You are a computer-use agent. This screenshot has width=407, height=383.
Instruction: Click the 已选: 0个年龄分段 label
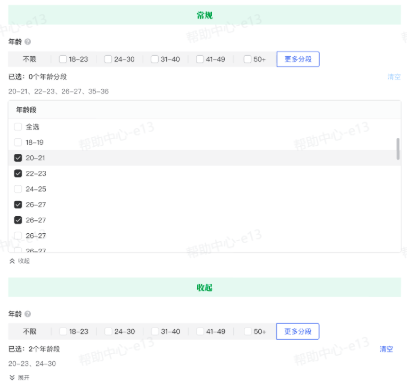click(38, 77)
